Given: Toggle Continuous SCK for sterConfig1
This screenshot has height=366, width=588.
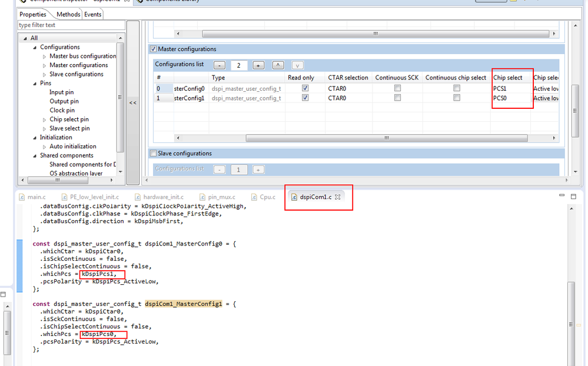Looking at the screenshot, I should coord(397,98).
